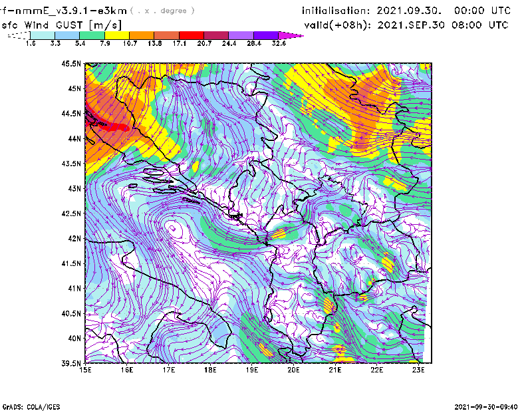Click the bright red 17.1–20.7 legend swatch
Viewport: 532px width, 411px height.
(x=192, y=35)
